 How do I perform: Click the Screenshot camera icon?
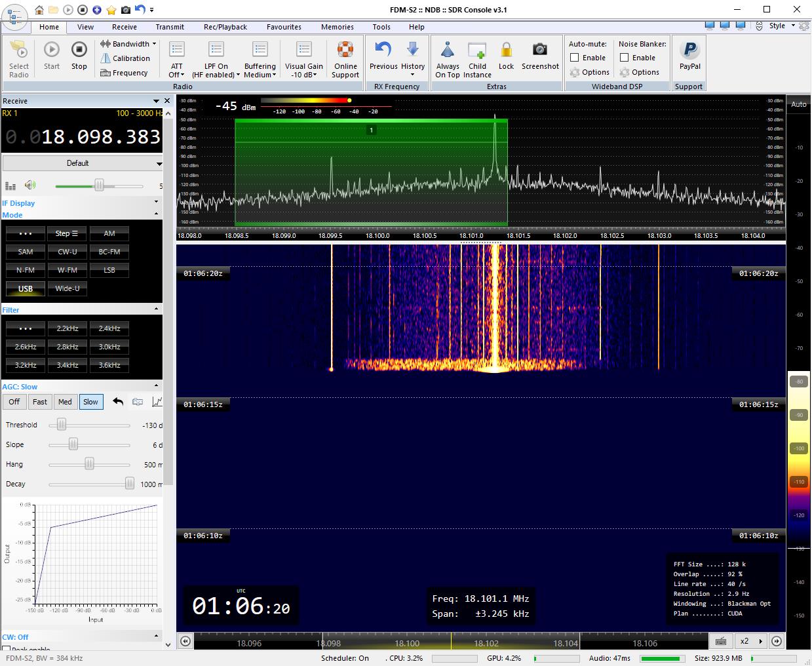(x=539, y=50)
